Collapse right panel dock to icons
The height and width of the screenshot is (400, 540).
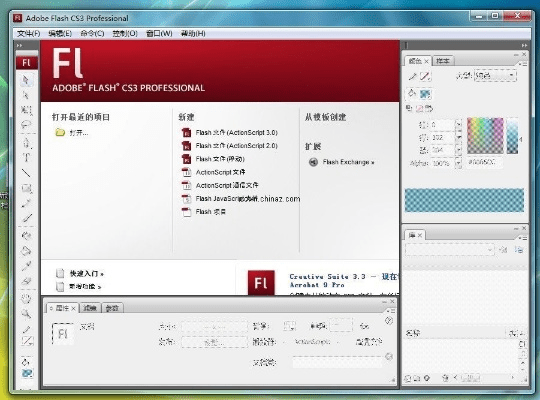pyautogui.click(x=524, y=45)
